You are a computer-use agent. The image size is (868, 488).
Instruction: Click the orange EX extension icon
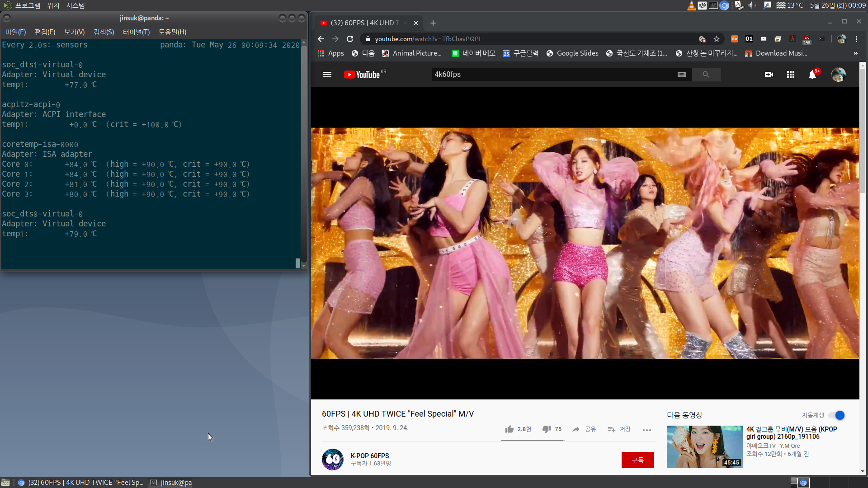tap(735, 39)
